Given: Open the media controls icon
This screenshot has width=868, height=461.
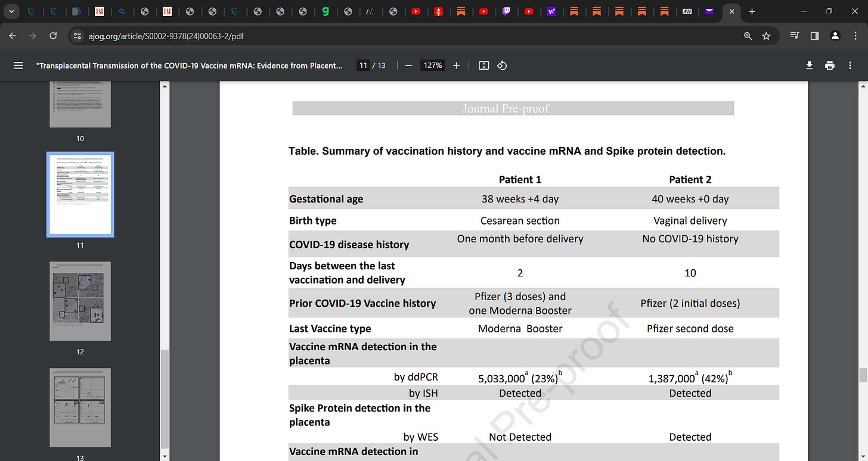Looking at the screenshot, I should pos(794,36).
